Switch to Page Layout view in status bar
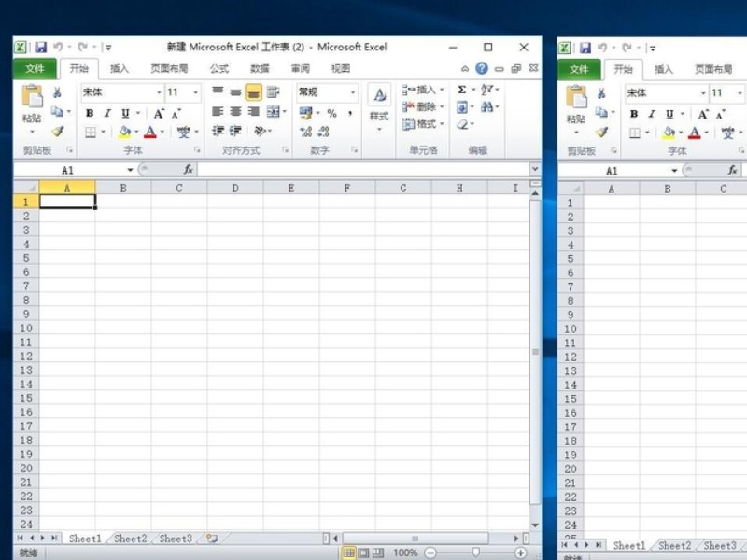The width and height of the screenshot is (747, 560). tap(365, 553)
